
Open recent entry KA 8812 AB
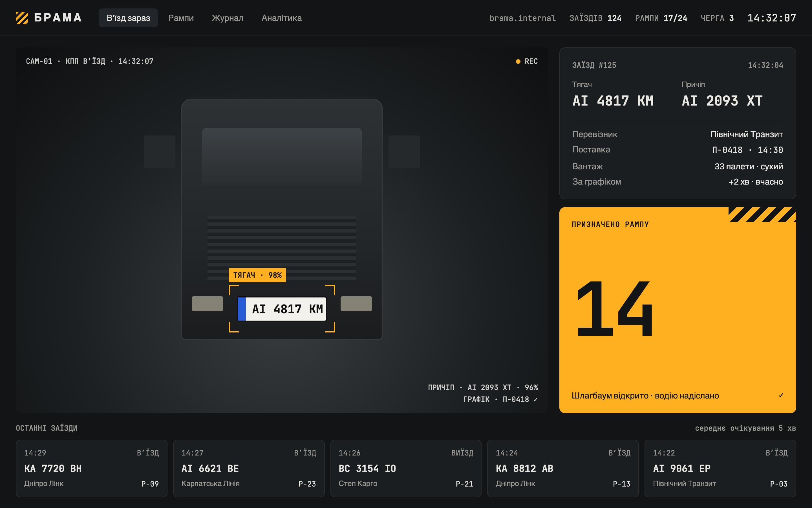pos(563,468)
